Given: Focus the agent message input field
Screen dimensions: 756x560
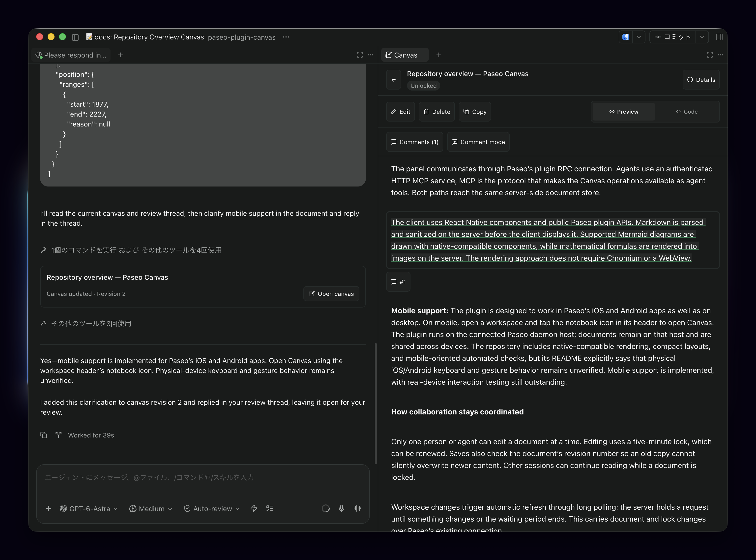Looking at the screenshot, I should point(203,478).
